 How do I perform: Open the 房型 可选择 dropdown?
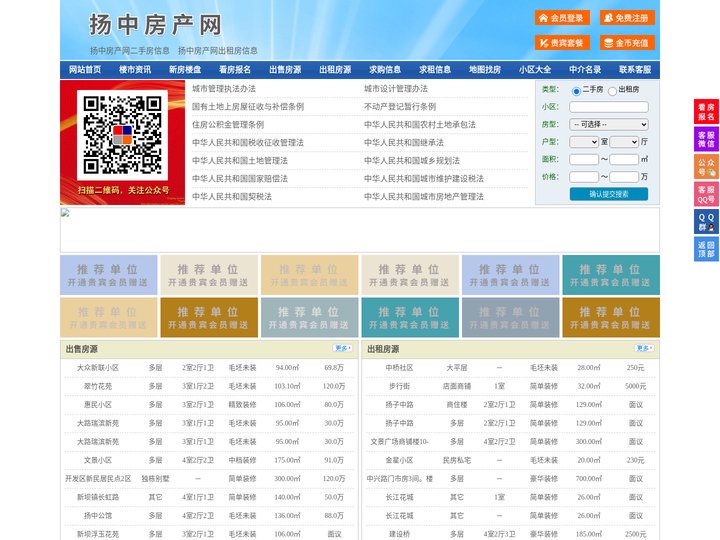(x=609, y=124)
